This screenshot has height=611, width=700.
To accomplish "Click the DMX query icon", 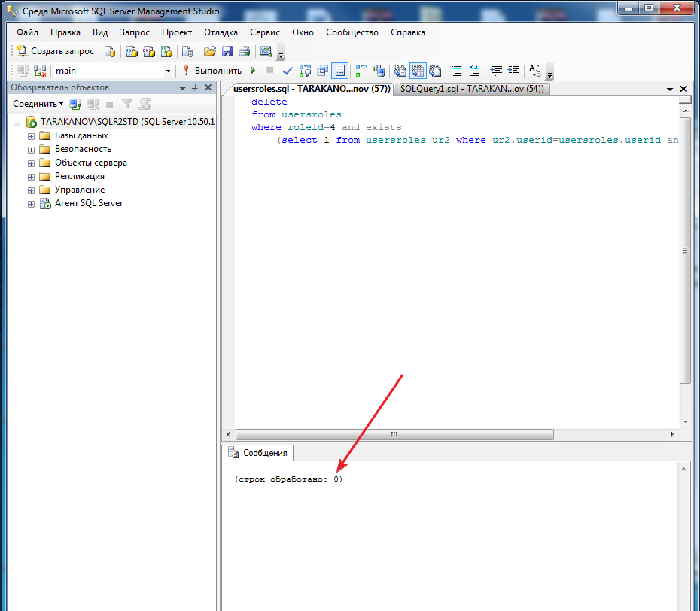I will click(x=149, y=51).
